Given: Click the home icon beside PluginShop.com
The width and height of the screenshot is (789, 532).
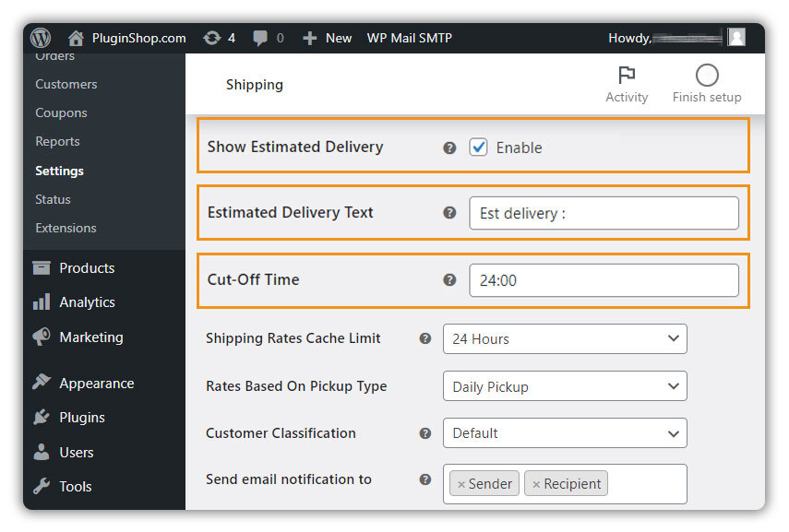Looking at the screenshot, I should 76,38.
